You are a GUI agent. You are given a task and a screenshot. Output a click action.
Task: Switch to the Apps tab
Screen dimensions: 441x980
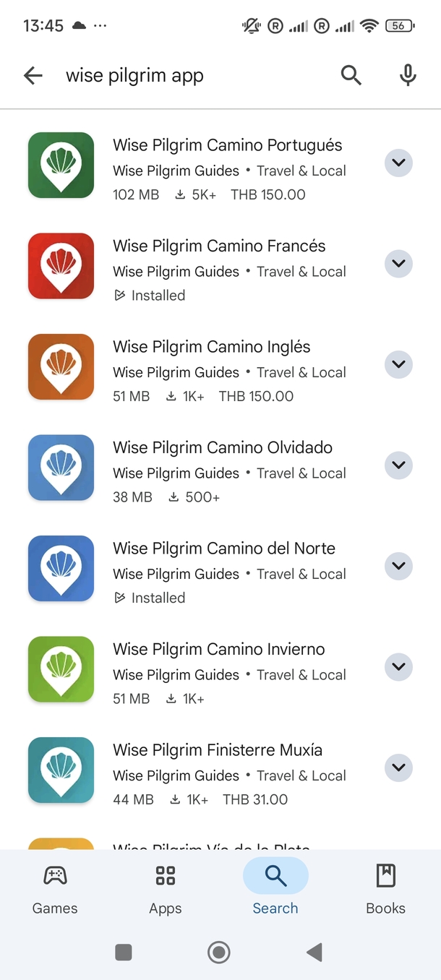click(x=166, y=890)
